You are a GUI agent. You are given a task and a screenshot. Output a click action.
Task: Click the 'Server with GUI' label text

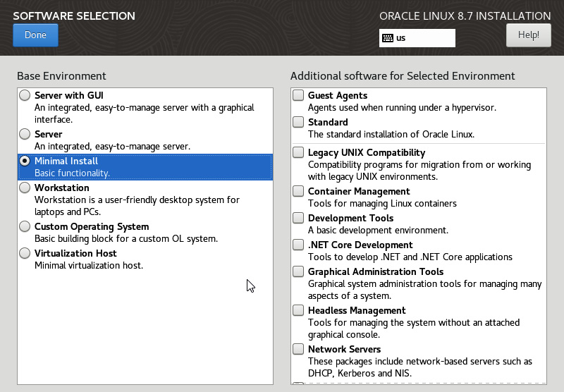tap(68, 95)
